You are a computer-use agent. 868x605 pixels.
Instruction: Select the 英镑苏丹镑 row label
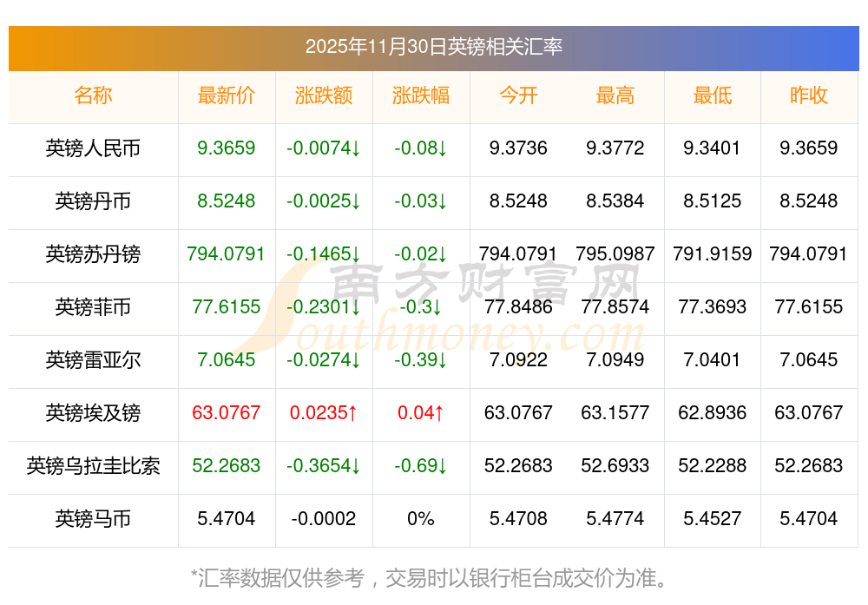point(93,254)
